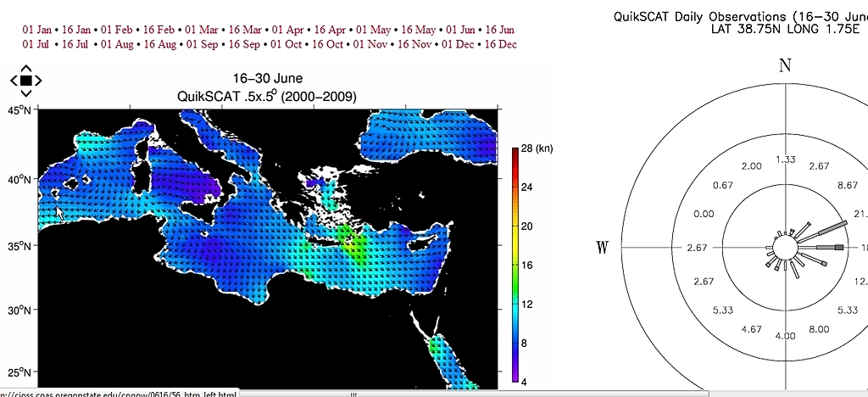Image resolution: width=868 pixels, height=397 pixels.
Task: Click the 16 Jun date link
Action: pos(500,30)
